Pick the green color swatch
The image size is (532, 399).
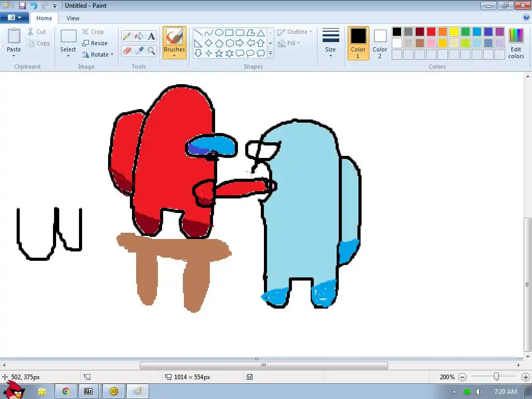(465, 32)
